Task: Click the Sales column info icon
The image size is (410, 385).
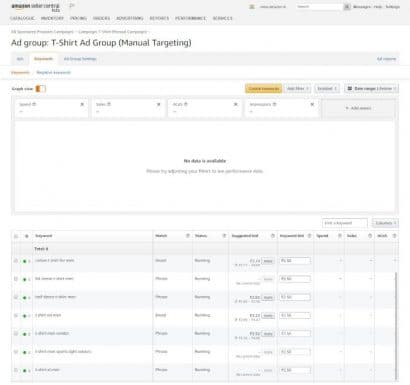Action: 370,236
